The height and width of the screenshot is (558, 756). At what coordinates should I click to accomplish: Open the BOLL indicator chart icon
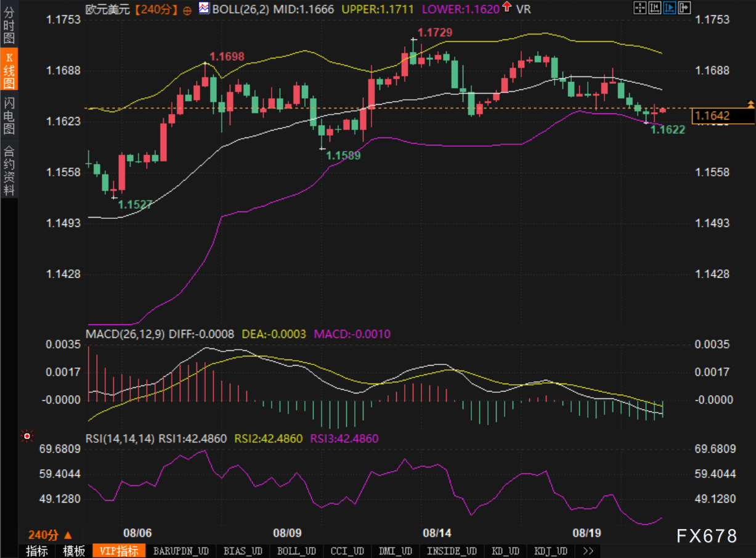click(x=204, y=8)
